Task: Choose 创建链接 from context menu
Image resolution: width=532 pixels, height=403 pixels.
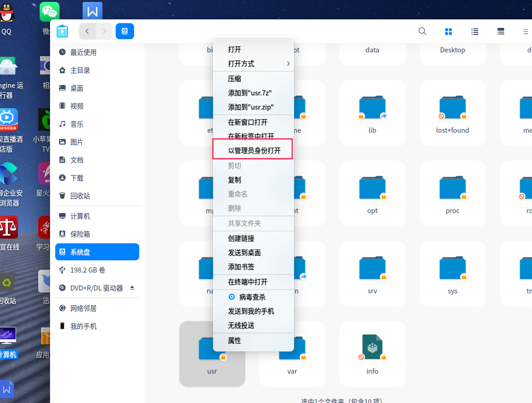Action: point(253,239)
